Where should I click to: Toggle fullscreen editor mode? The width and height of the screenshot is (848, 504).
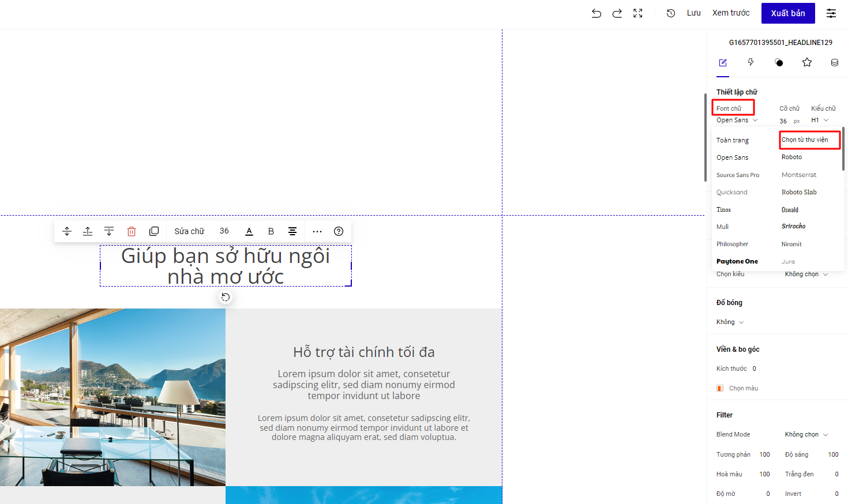[x=637, y=13]
